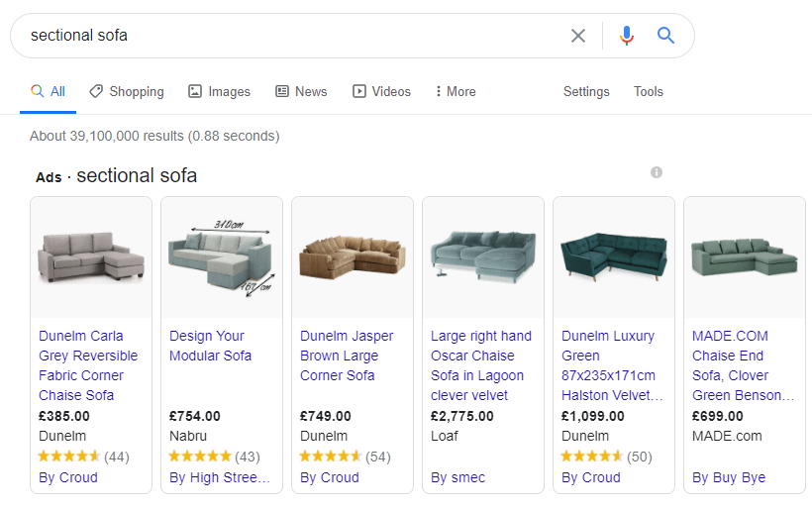Click the £699.00 price
This screenshot has height=510, width=812.
coord(717,416)
